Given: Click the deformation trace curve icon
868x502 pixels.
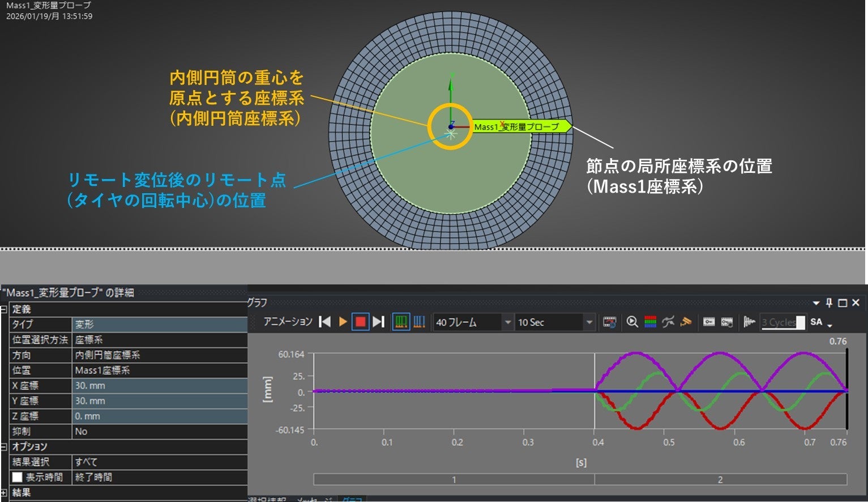Looking at the screenshot, I should pos(668,322).
